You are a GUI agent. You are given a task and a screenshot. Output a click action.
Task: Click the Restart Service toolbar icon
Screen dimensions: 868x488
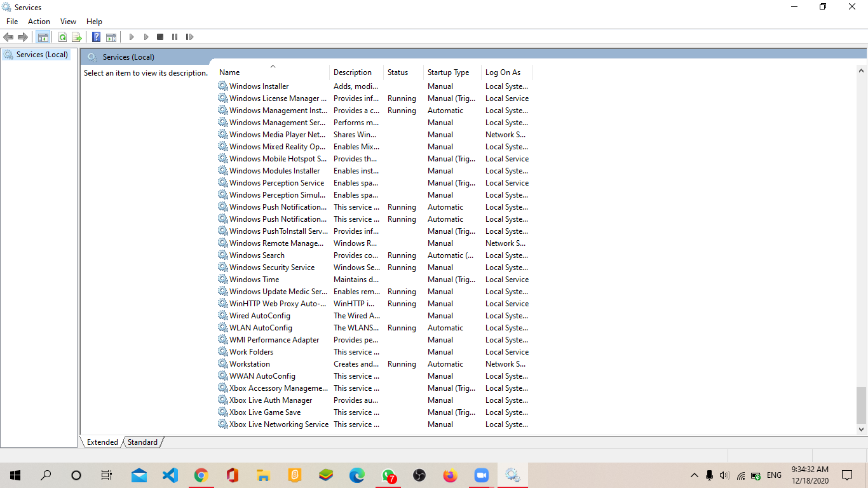point(189,37)
